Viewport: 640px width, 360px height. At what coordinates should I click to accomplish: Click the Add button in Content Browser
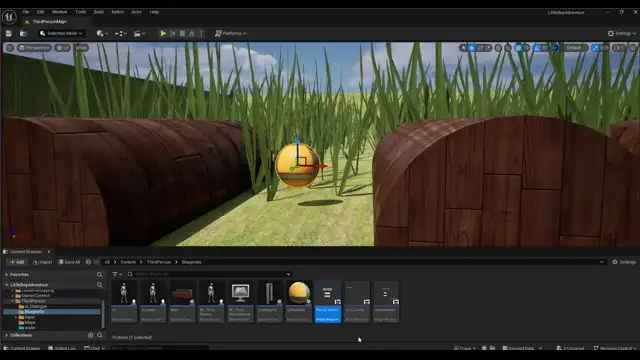[x=17, y=262]
